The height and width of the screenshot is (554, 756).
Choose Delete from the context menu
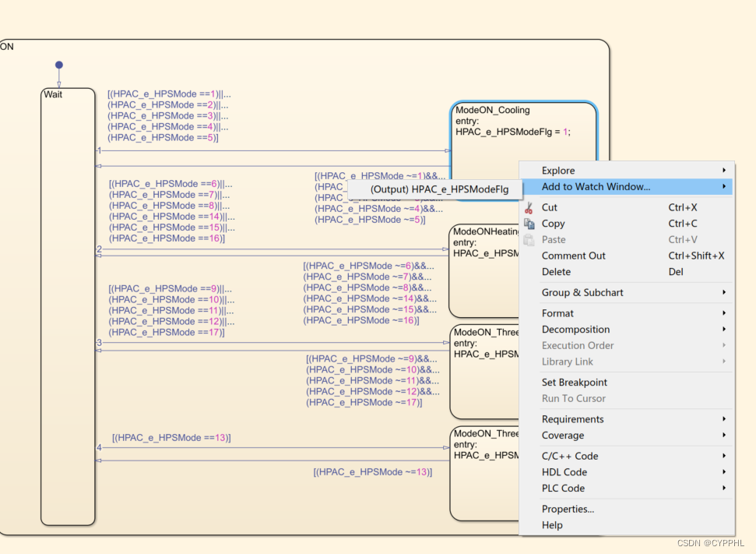pos(626,272)
